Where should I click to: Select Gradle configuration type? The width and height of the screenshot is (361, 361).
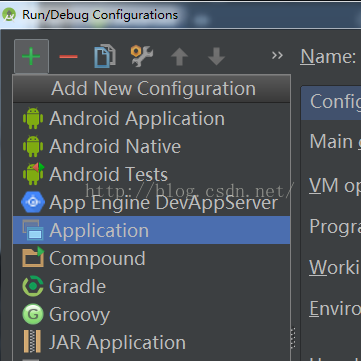pyautogui.click(x=151, y=286)
